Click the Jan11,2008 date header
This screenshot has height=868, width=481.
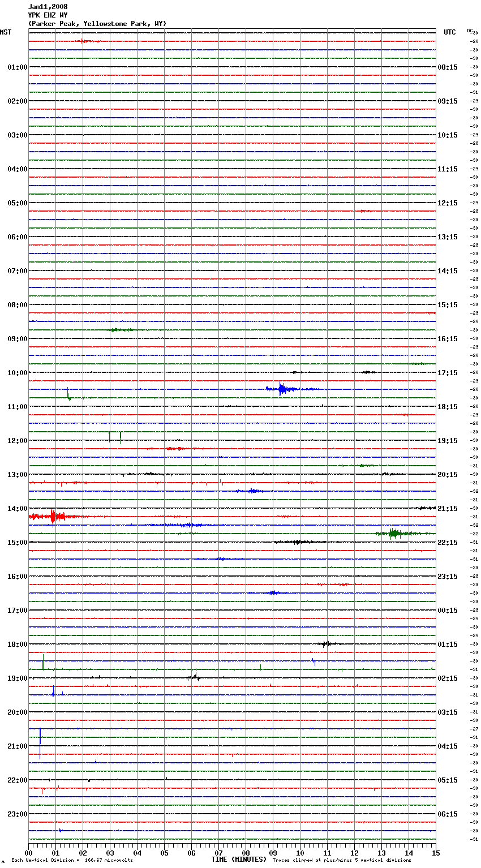(x=48, y=7)
